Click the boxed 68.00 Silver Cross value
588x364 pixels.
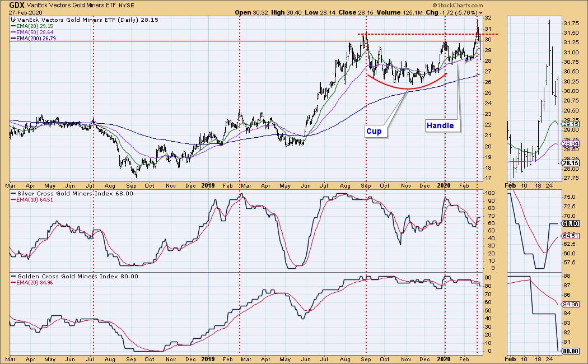(571, 223)
